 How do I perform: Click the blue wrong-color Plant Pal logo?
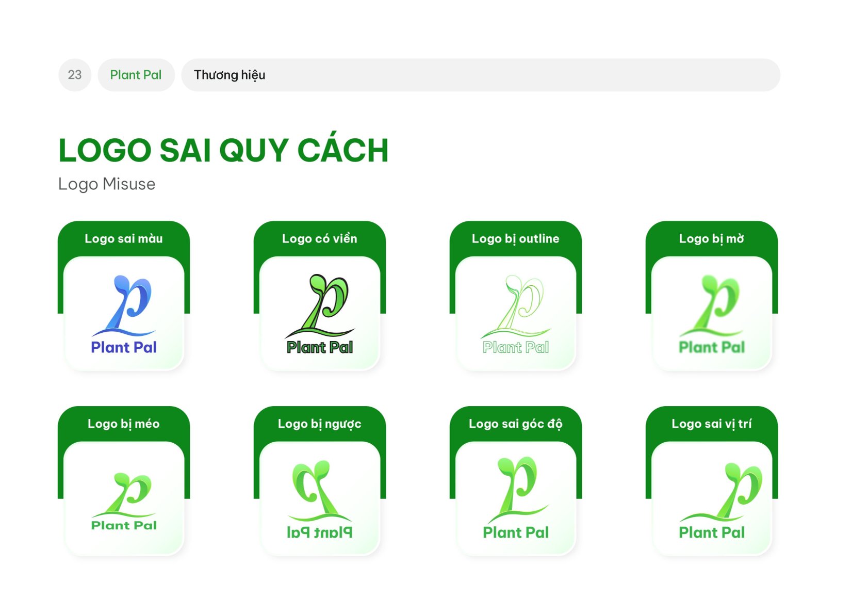[x=124, y=314]
